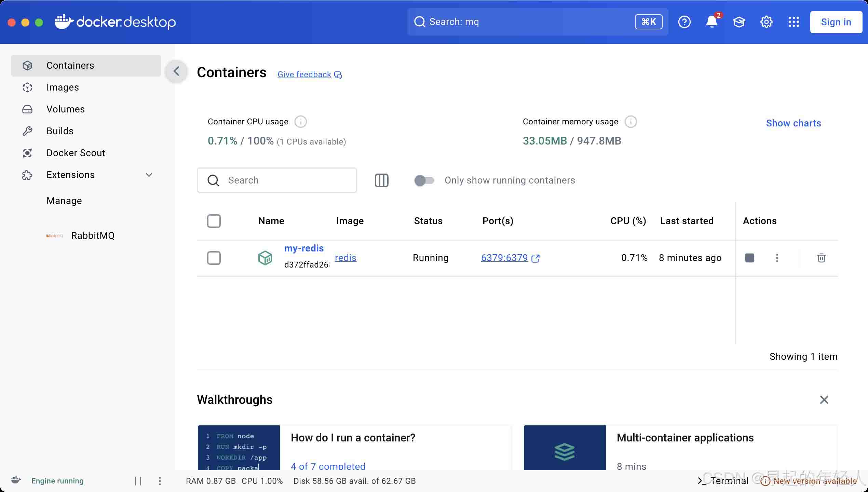Go to Containers section
This screenshot has width=868, height=492.
[x=86, y=65]
